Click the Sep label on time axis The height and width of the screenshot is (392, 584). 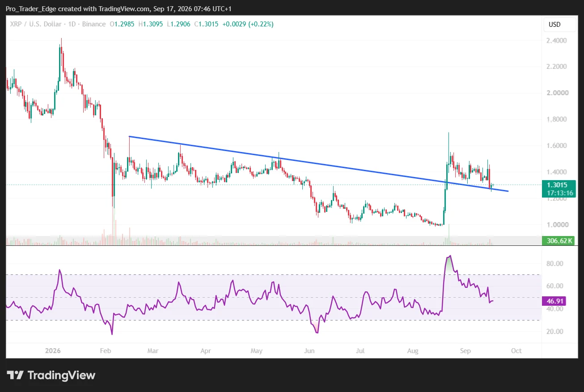pyautogui.click(x=466, y=351)
